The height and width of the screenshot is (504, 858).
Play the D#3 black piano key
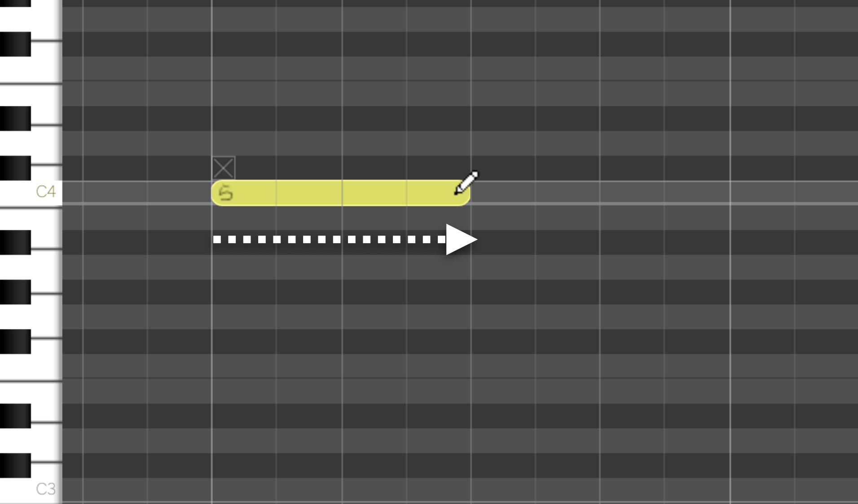(x=15, y=416)
